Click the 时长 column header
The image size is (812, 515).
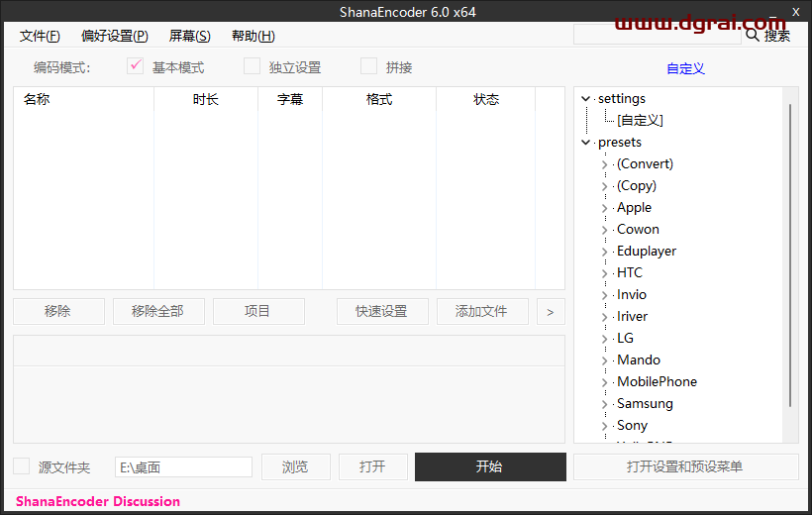click(x=206, y=99)
